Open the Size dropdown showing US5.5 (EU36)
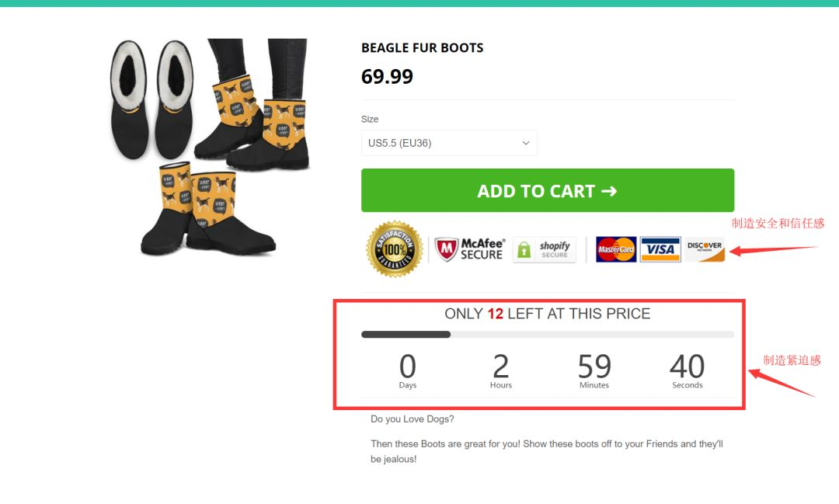839x504 pixels. pos(449,143)
